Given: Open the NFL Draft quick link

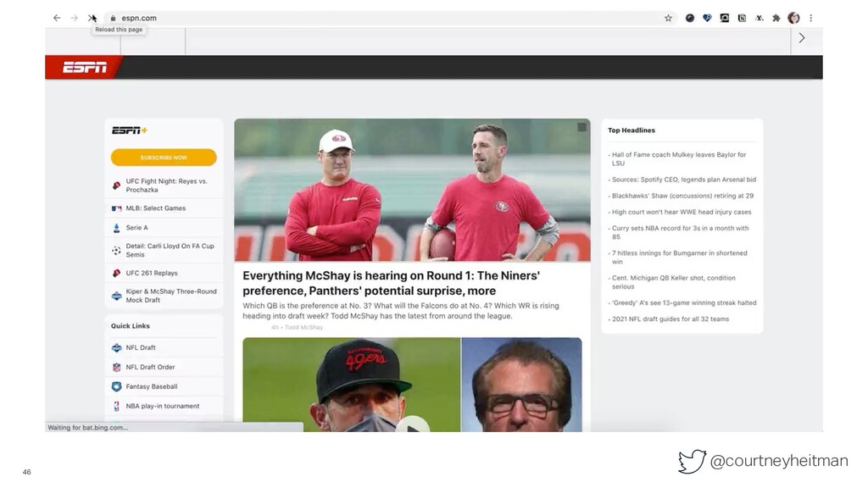Looking at the screenshot, I should (141, 348).
